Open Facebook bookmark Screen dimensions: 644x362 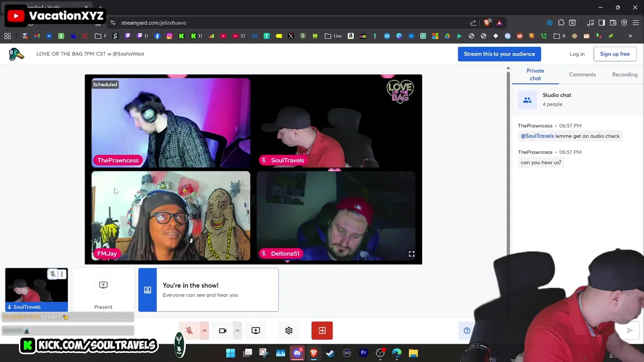(x=157, y=36)
